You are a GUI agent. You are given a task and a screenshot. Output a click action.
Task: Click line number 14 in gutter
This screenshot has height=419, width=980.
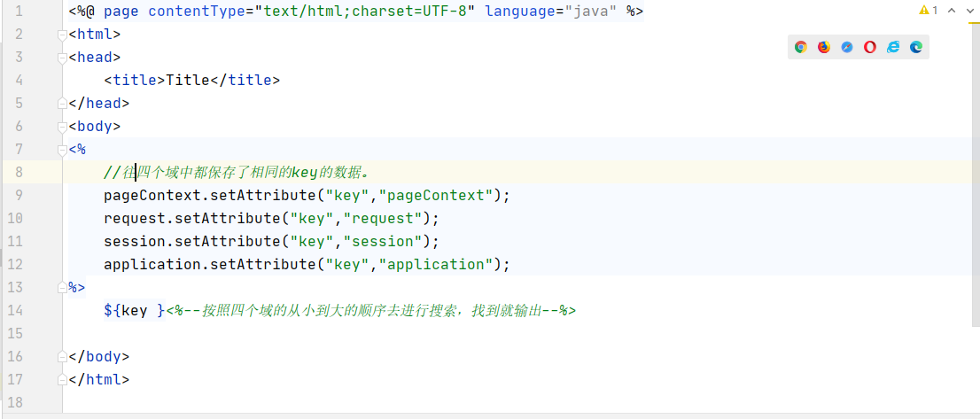tap(15, 310)
